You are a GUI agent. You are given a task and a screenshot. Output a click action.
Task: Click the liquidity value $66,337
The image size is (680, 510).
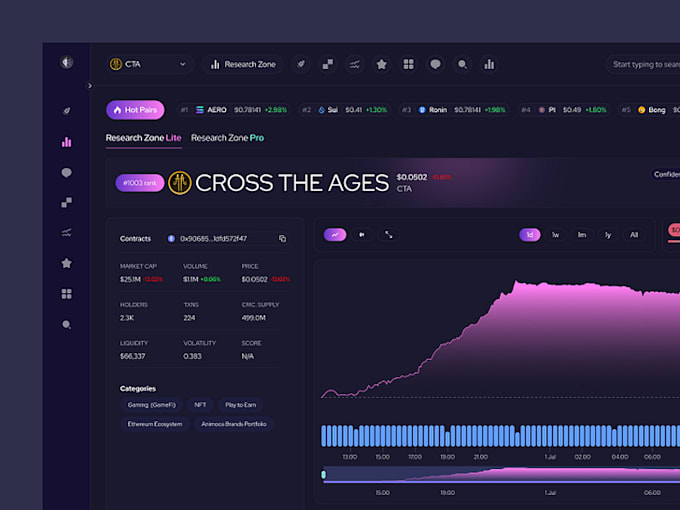point(133,356)
